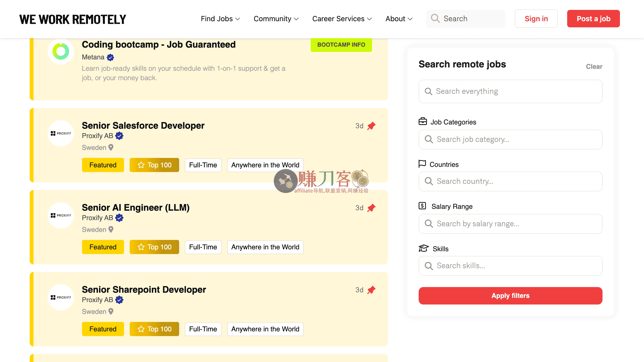
Task: Open the Find Jobs menu
Action: [220, 19]
